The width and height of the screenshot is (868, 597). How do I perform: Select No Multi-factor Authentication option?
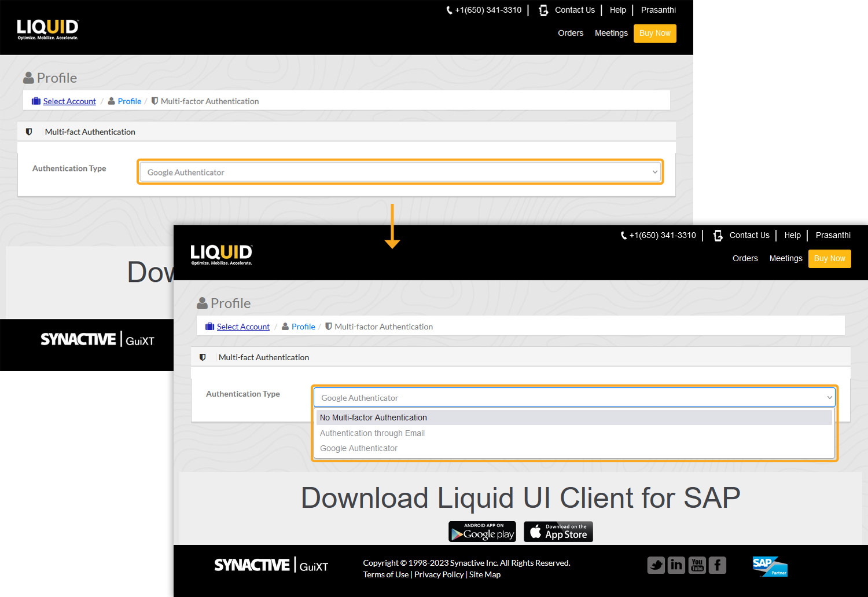[574, 417]
